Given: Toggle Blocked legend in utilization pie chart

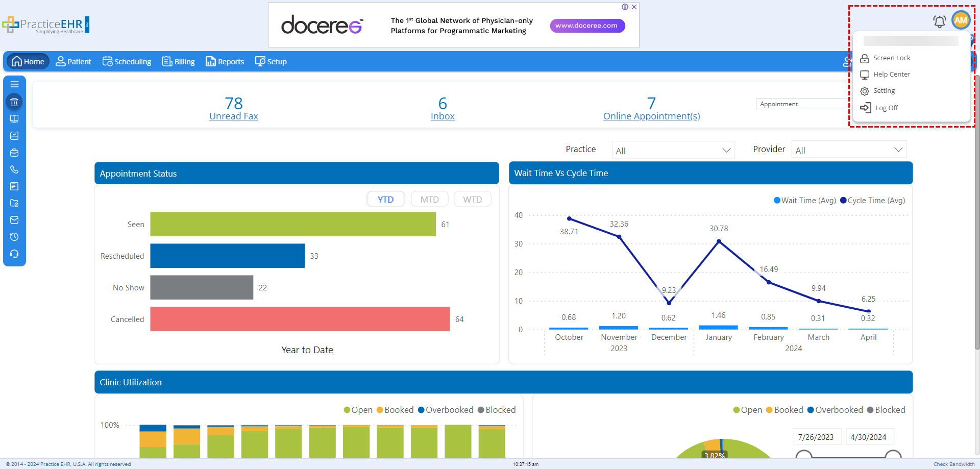Looking at the screenshot, I should [x=886, y=410].
